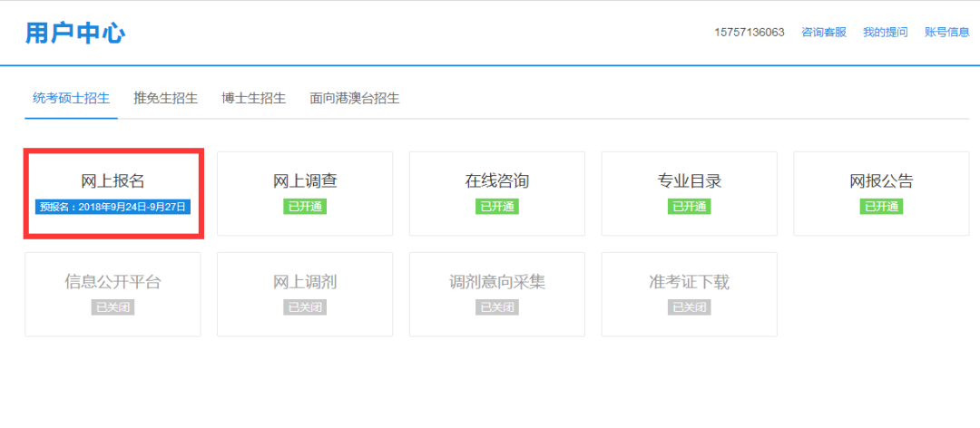Viewport: 980px width, 428px height.
Task: Open the 面向港澳台招生 tab
Action: pos(354,98)
